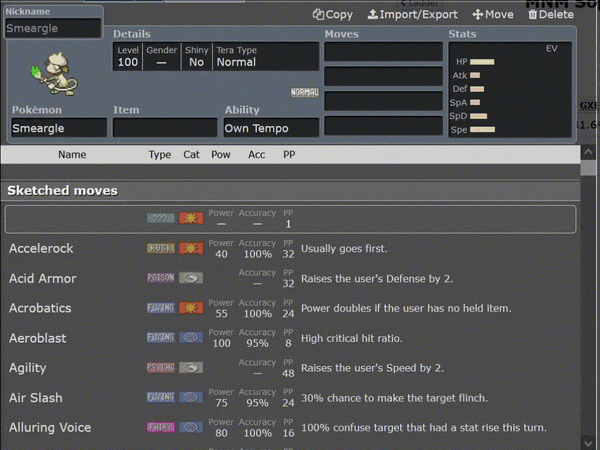Click the Copy set icon
The height and width of the screenshot is (450, 600).
pos(318,15)
